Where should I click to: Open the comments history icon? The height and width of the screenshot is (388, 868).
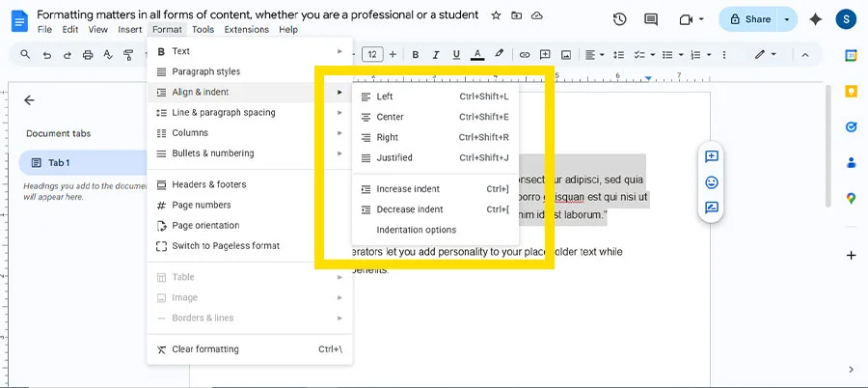pos(651,19)
